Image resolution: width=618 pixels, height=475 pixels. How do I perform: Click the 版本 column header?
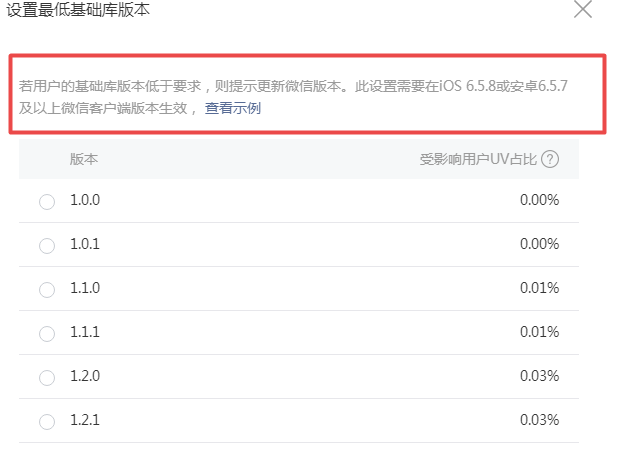pos(84,159)
